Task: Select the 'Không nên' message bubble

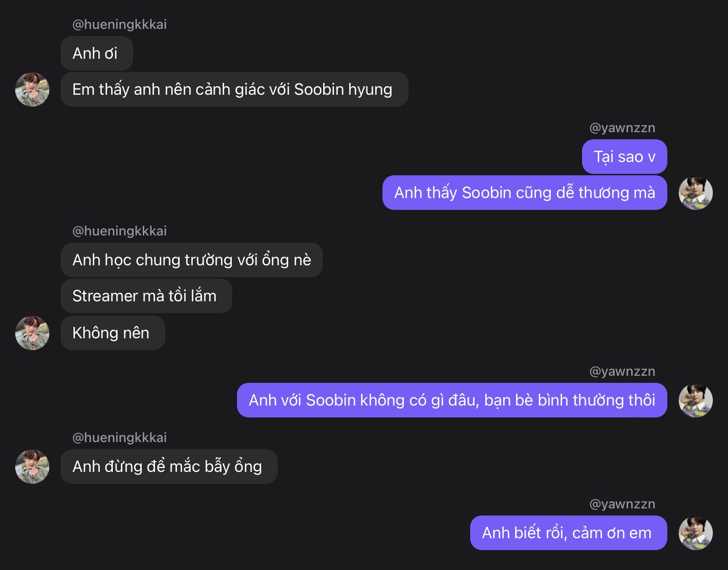Action: [113, 333]
